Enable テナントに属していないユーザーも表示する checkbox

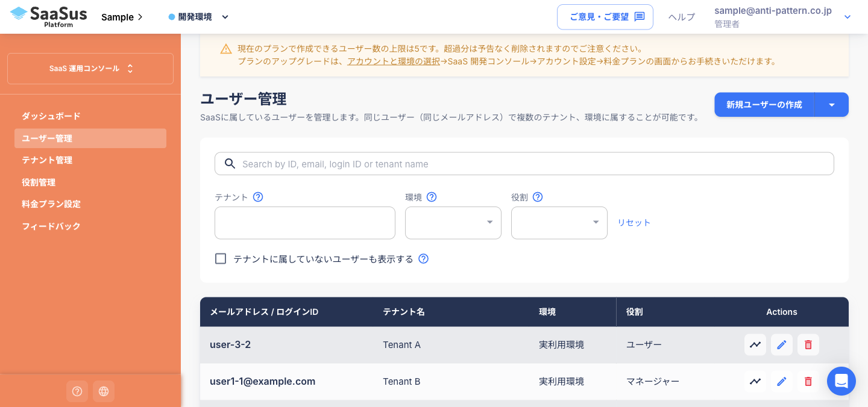[x=221, y=258]
